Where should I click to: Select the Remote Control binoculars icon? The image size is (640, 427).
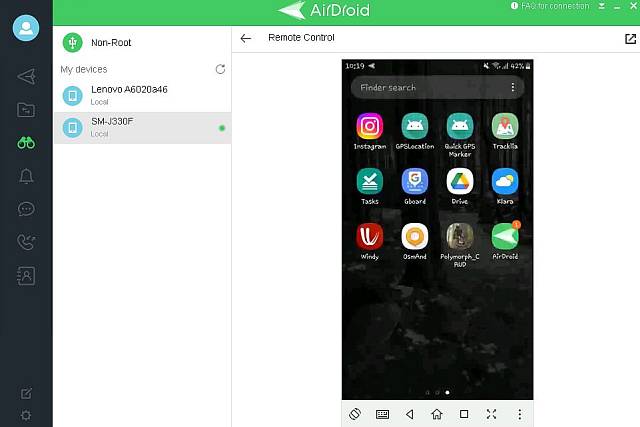[x=26, y=143]
